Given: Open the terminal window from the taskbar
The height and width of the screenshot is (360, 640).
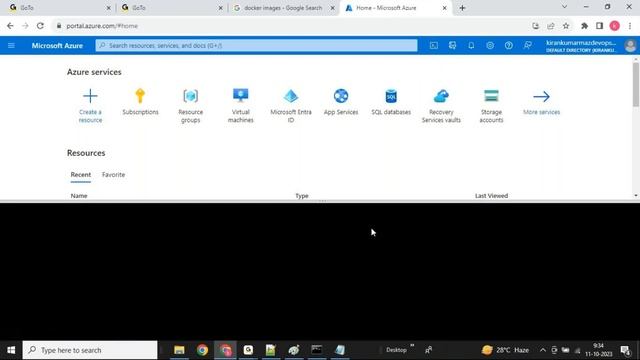Looking at the screenshot, I should coord(317,350).
